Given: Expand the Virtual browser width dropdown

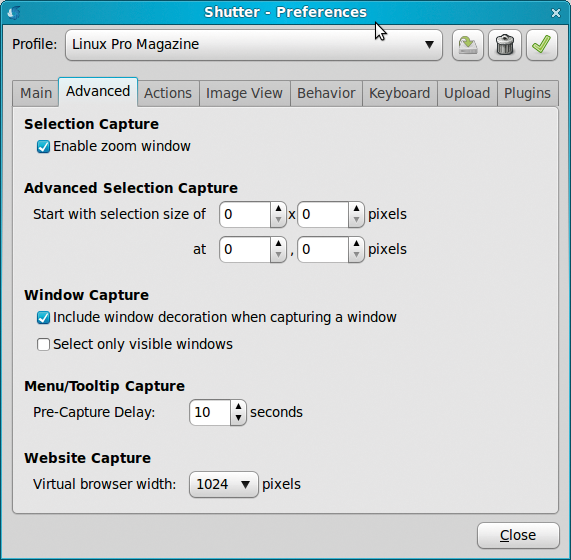Looking at the screenshot, I should coord(224,484).
